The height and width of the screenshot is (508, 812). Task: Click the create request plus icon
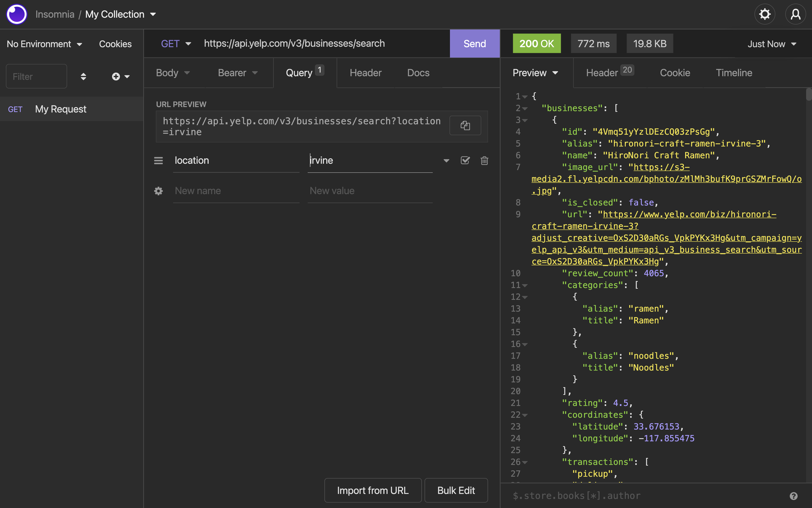116,77
